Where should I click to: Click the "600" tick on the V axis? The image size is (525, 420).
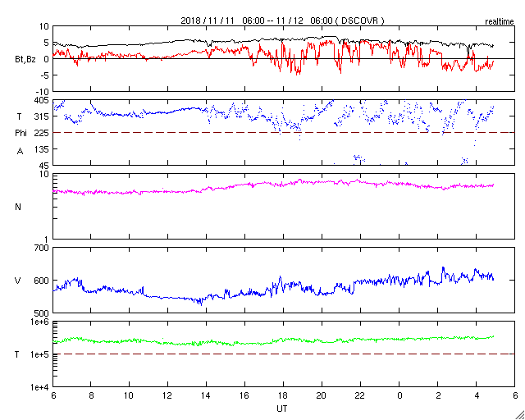click(x=42, y=281)
